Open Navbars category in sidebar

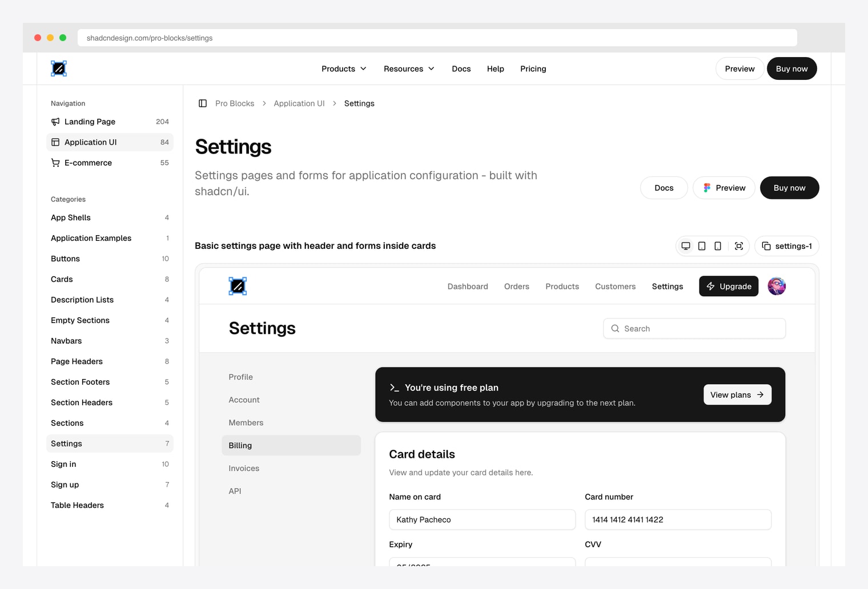[x=110, y=341]
